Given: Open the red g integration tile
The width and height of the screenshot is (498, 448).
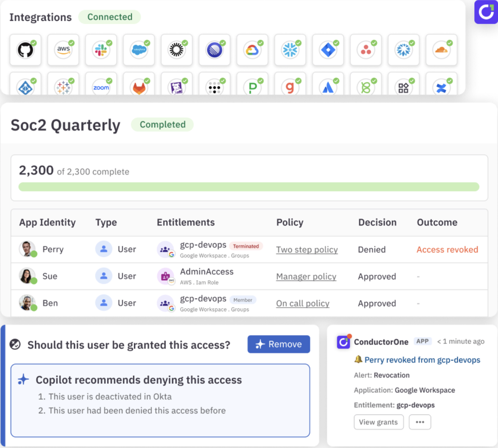Looking at the screenshot, I should (290, 84).
